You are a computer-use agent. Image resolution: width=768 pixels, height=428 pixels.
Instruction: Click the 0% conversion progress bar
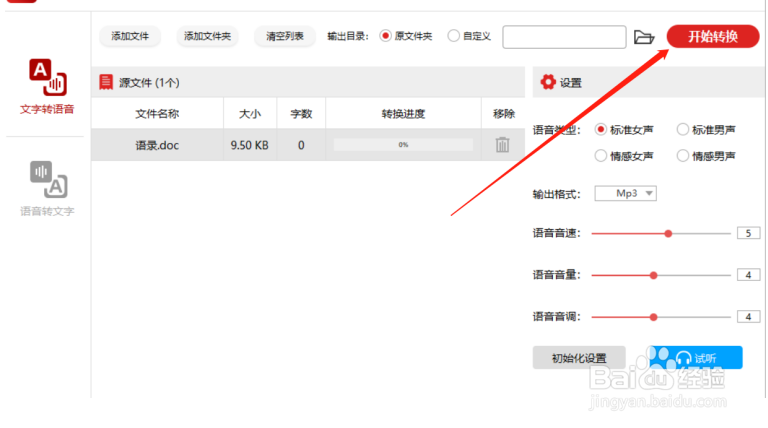tap(403, 144)
